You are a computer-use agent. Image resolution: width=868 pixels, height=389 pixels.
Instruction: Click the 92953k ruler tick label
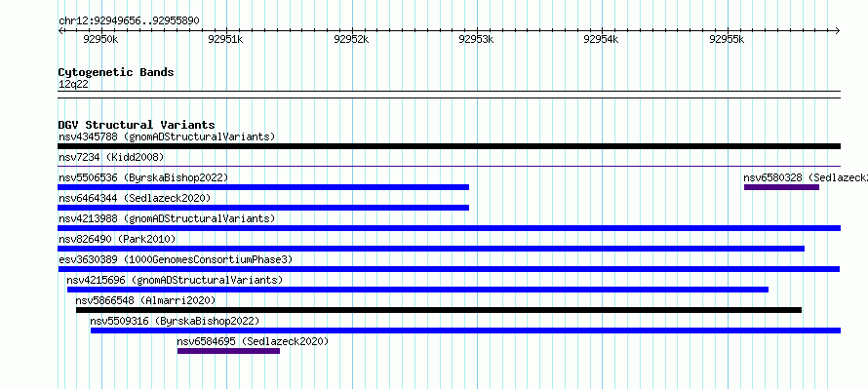pyautogui.click(x=477, y=39)
